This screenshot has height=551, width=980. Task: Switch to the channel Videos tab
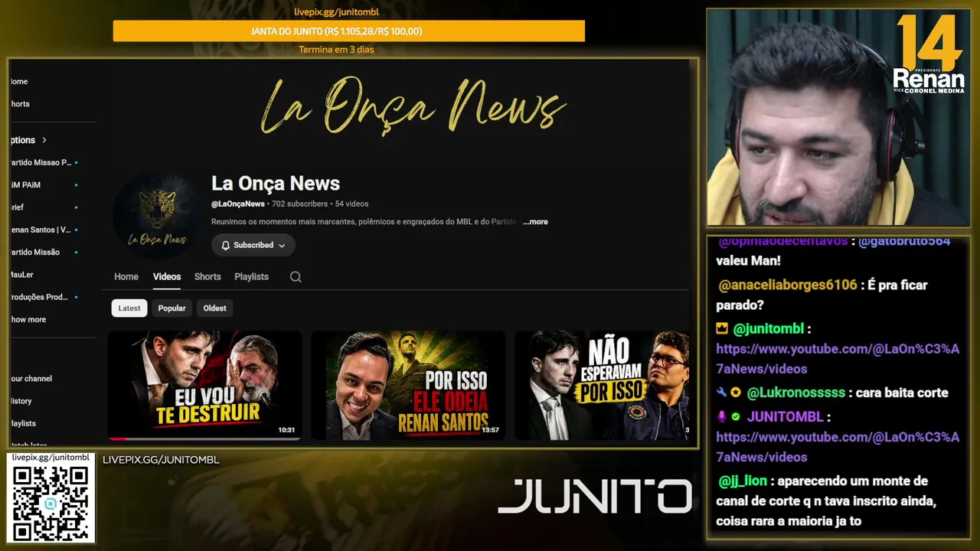[167, 277]
